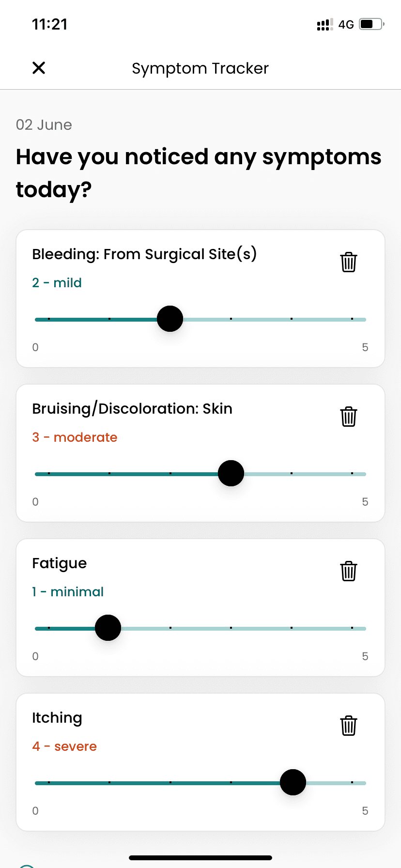This screenshot has height=868, width=401.
Task: Click the Itching slider thumb
Action: pyautogui.click(x=293, y=782)
